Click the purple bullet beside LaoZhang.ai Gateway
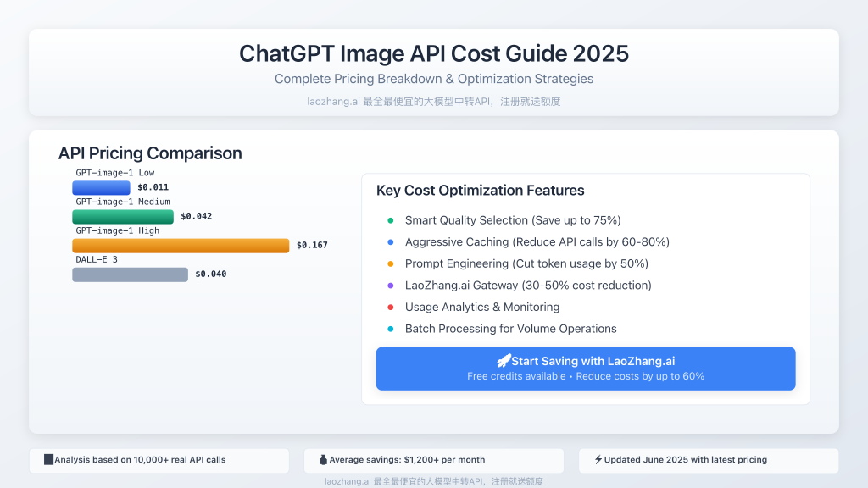The image size is (868, 488). point(391,286)
